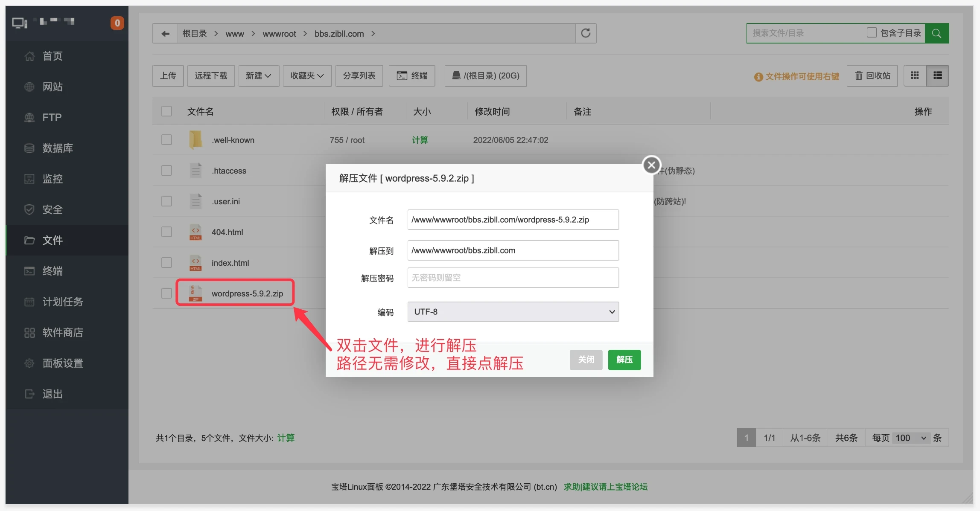Image resolution: width=980 pixels, height=511 pixels.
Task: Expand the 新建 (New) dropdown menu
Action: click(x=258, y=75)
